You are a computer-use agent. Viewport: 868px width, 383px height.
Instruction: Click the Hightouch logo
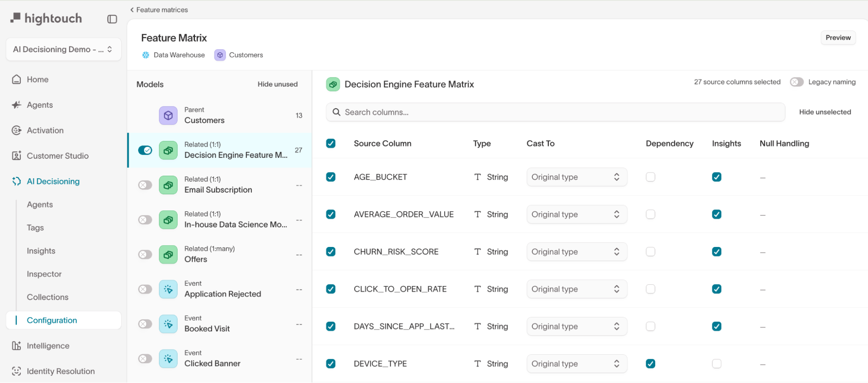(x=46, y=18)
